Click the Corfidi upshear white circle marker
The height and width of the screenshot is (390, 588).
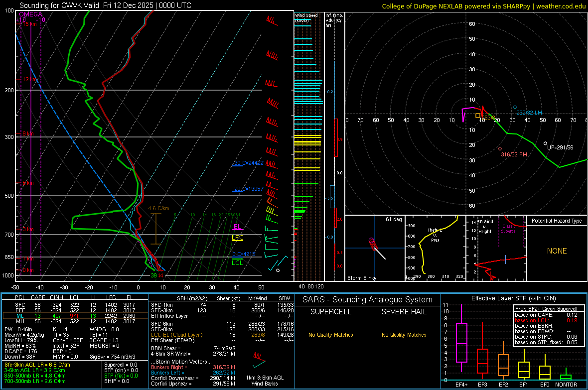pyautogui.click(x=545, y=143)
